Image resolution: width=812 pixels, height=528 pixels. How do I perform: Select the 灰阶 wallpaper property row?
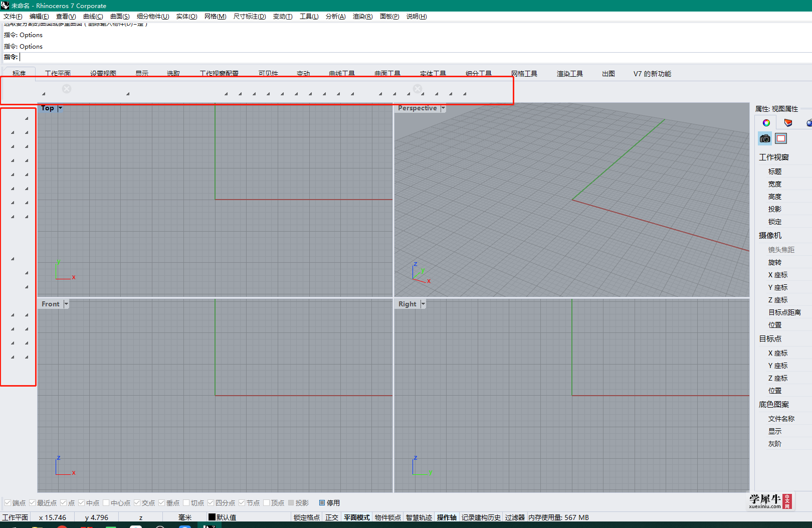pyautogui.click(x=784, y=444)
